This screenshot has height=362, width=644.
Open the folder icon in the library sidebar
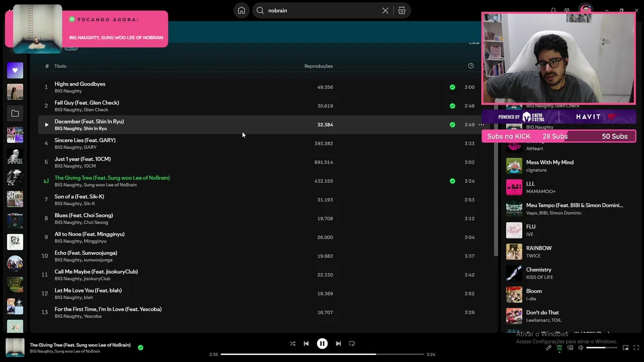[x=15, y=114]
